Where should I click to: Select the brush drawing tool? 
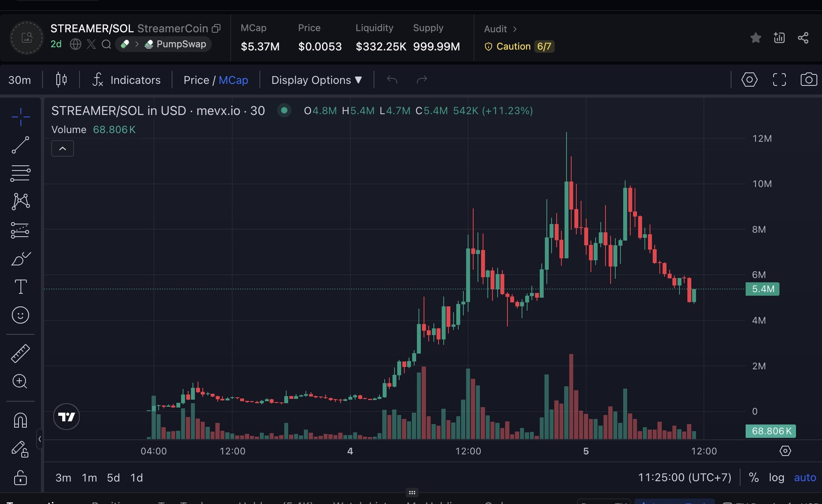20,259
